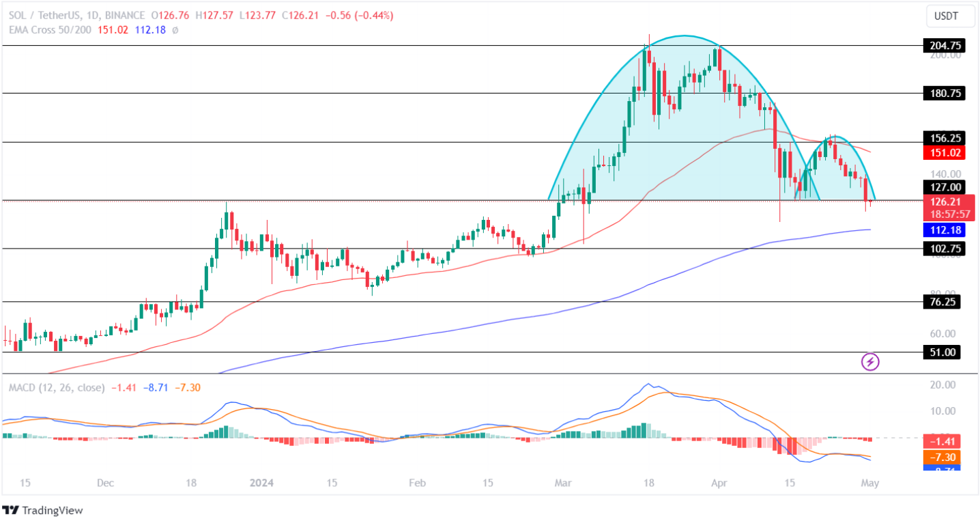Click the orange -7.30 MACD signal tag
Image resolution: width=980 pixels, height=517 pixels.
point(944,457)
